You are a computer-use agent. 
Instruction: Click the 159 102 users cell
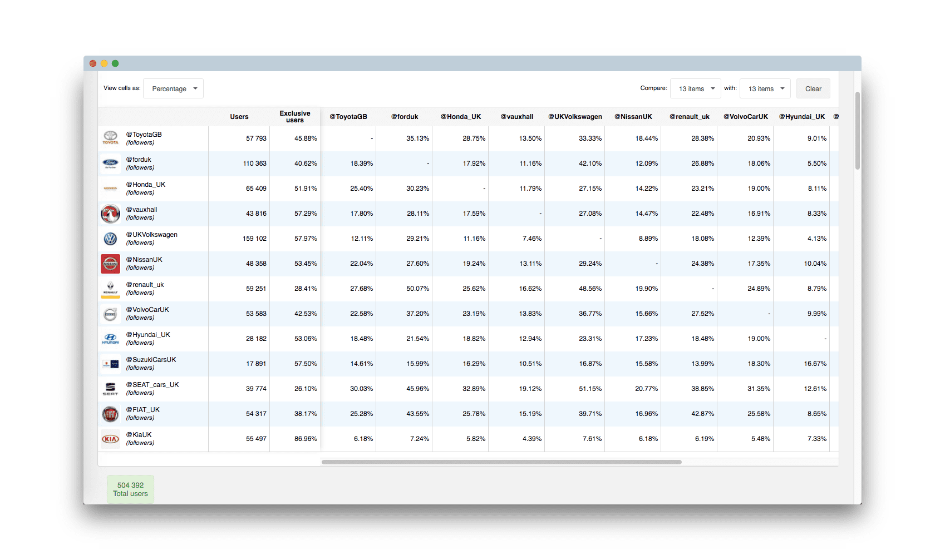254,239
